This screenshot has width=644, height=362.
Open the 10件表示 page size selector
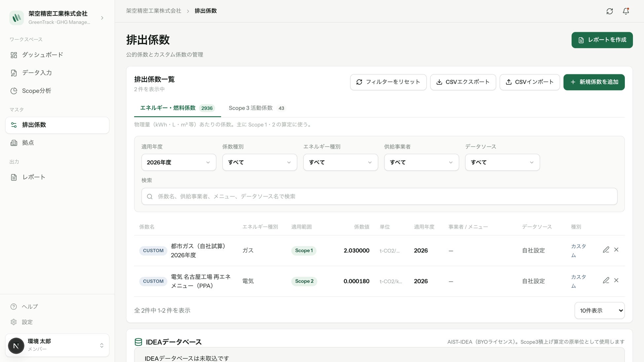(x=599, y=310)
